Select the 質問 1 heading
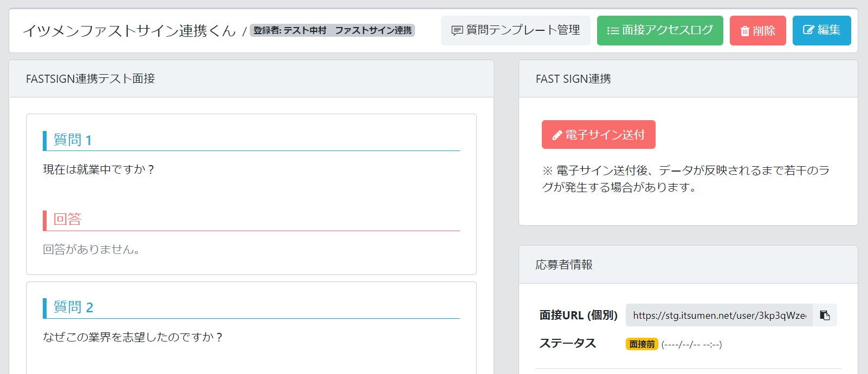 [x=73, y=140]
